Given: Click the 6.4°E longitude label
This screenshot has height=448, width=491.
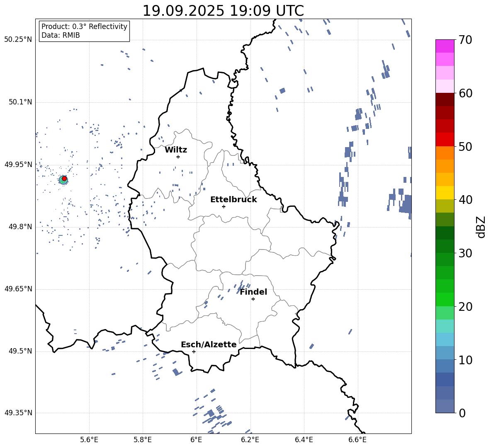Looking at the screenshot, I should click(x=304, y=440).
